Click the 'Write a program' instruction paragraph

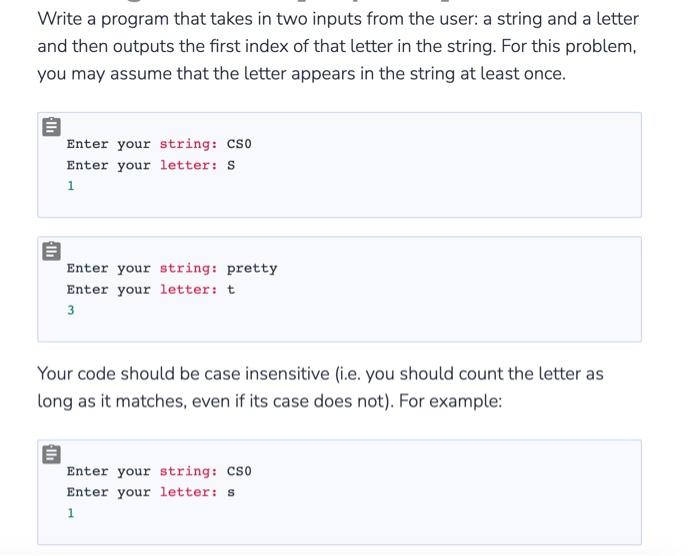pos(338,46)
